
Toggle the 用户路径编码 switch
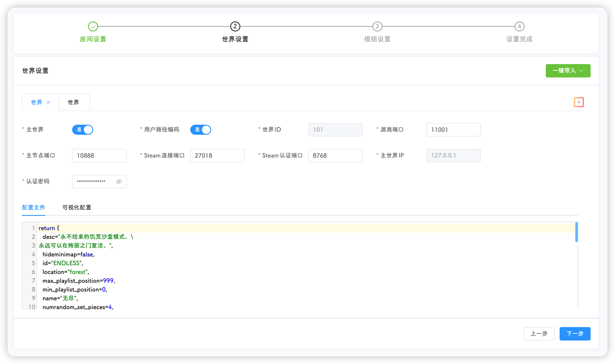click(201, 130)
